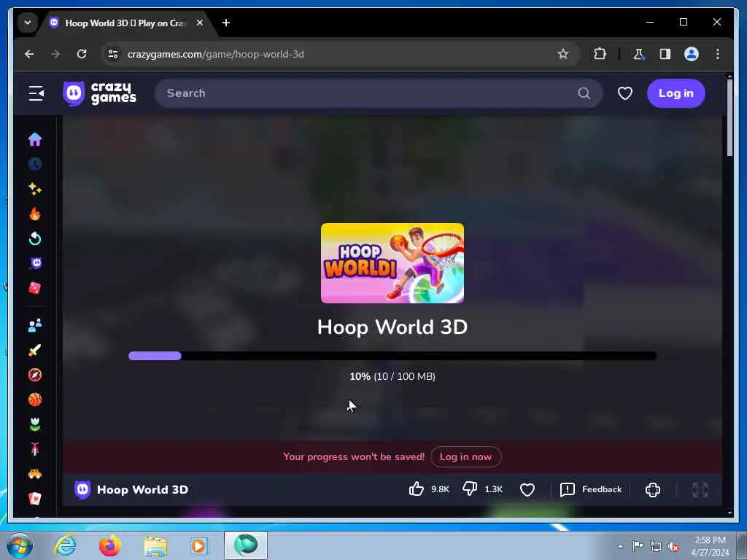The width and height of the screenshot is (747, 560).
Task: Bookmark this page with star
Action: tap(562, 54)
